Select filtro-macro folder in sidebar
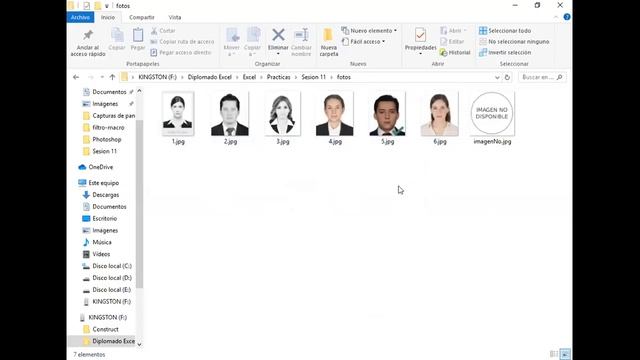640x360 pixels. pos(103,127)
